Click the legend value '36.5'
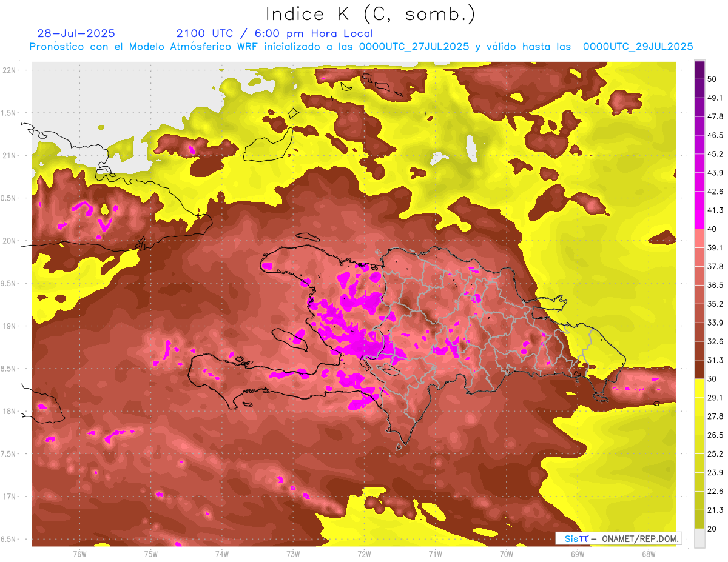 (716, 286)
